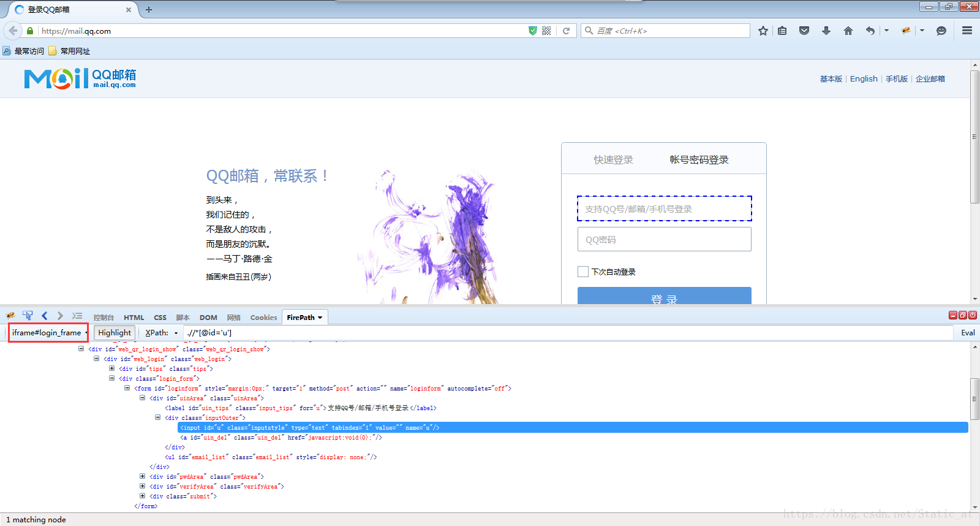Open the 企业邮箱 link

pyautogui.click(x=930, y=78)
